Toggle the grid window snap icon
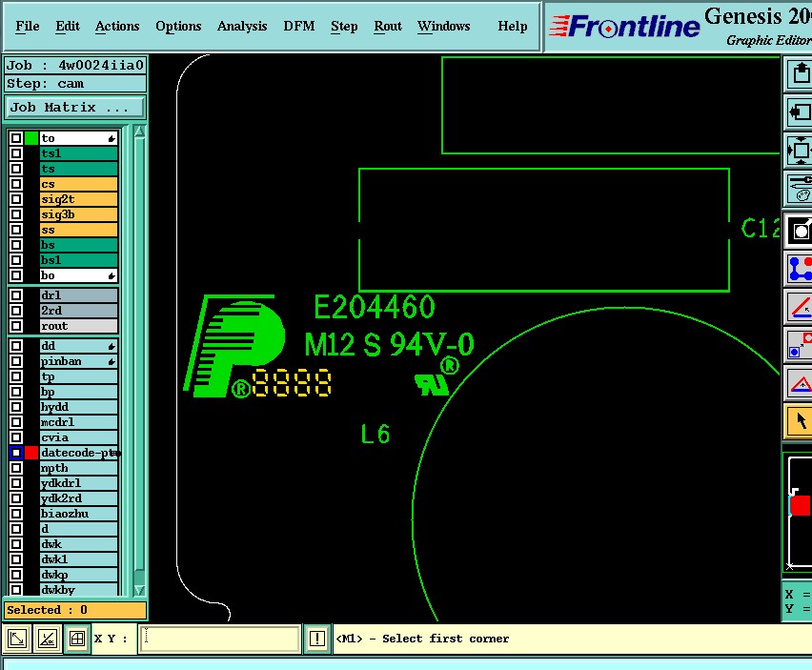812x670 pixels. point(77,639)
